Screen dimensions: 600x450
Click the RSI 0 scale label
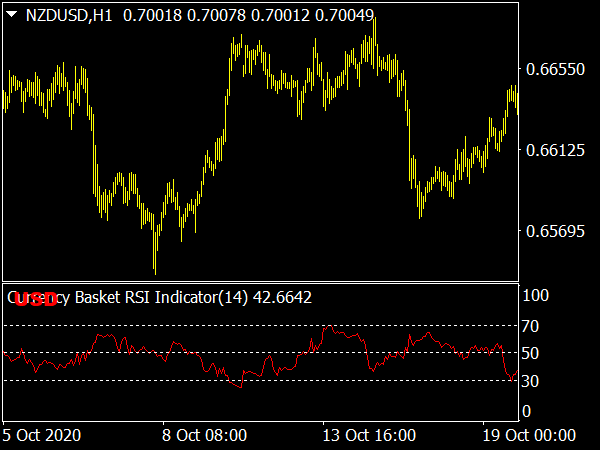click(527, 412)
